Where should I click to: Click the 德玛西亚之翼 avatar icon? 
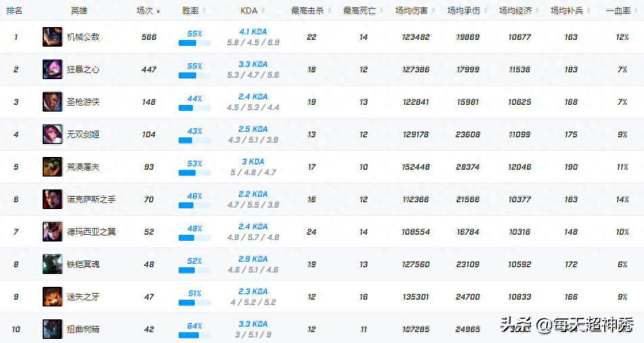(x=52, y=232)
